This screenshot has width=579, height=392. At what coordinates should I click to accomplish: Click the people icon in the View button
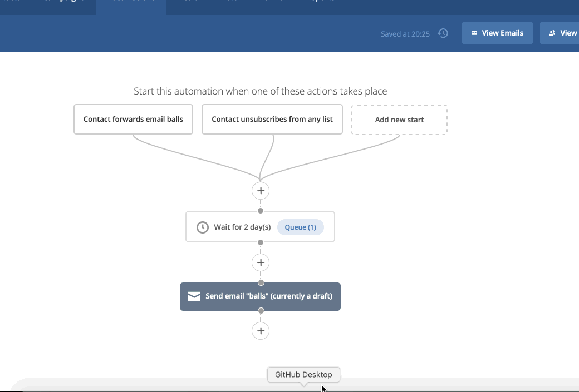click(x=552, y=33)
